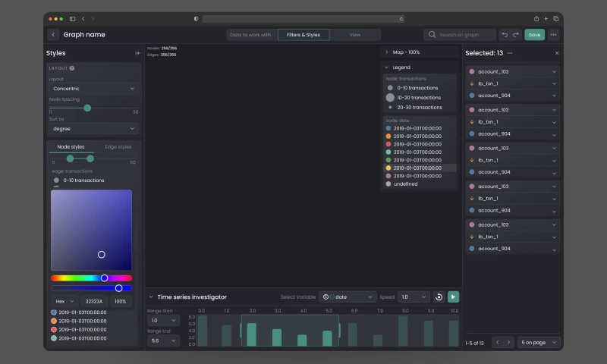
Task: Expand the Map - 100% section
Action: click(x=386, y=52)
